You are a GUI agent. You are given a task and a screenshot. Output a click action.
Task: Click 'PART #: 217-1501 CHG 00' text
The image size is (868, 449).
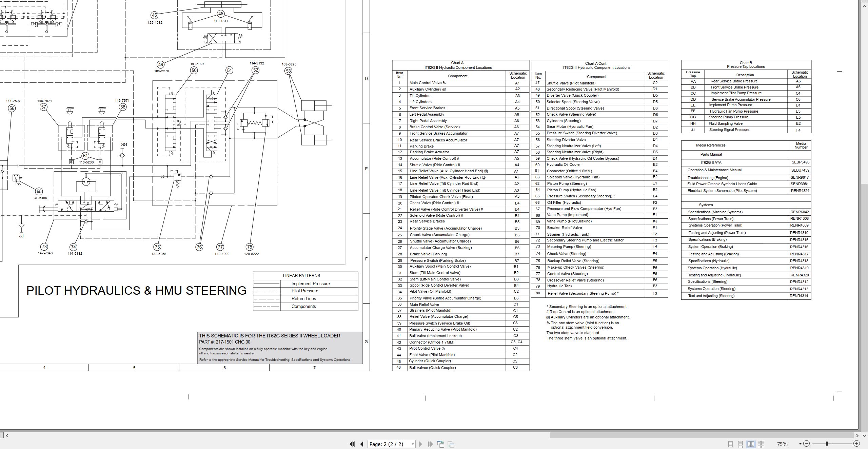(224, 342)
